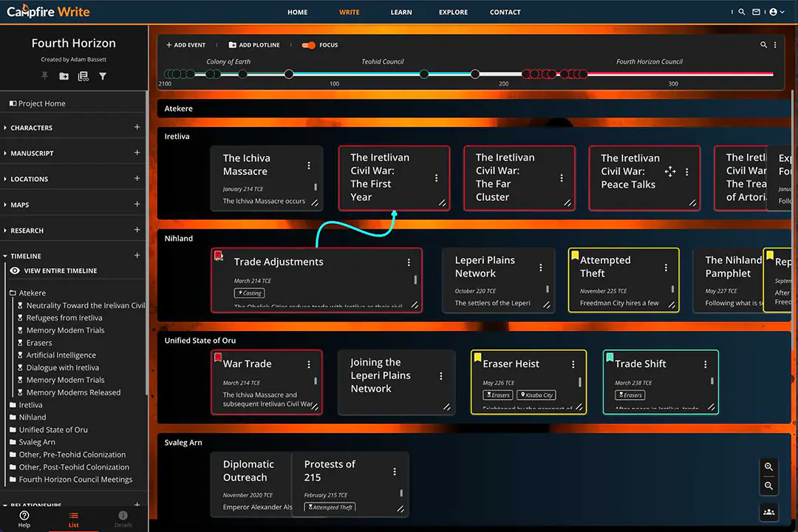Screen dimensions: 798x532
Task: Expand the Locations section
Action: [6, 179]
